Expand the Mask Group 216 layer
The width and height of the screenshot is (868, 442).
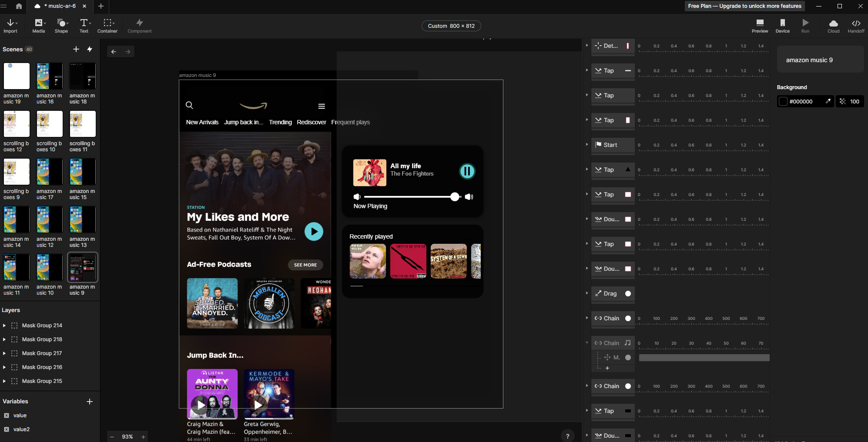point(4,367)
